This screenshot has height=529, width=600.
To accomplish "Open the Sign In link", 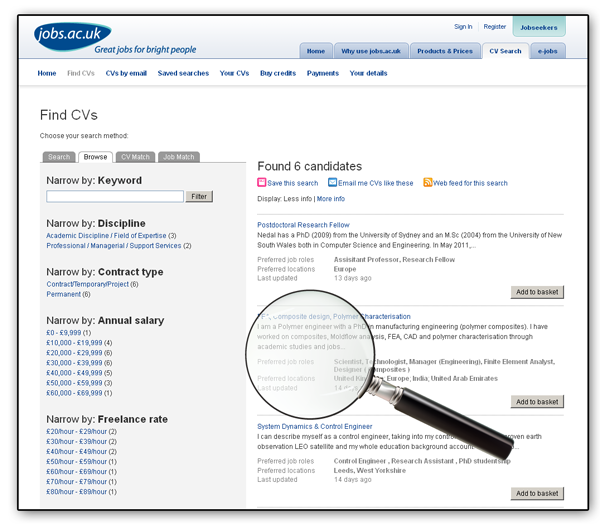I will pos(463,26).
